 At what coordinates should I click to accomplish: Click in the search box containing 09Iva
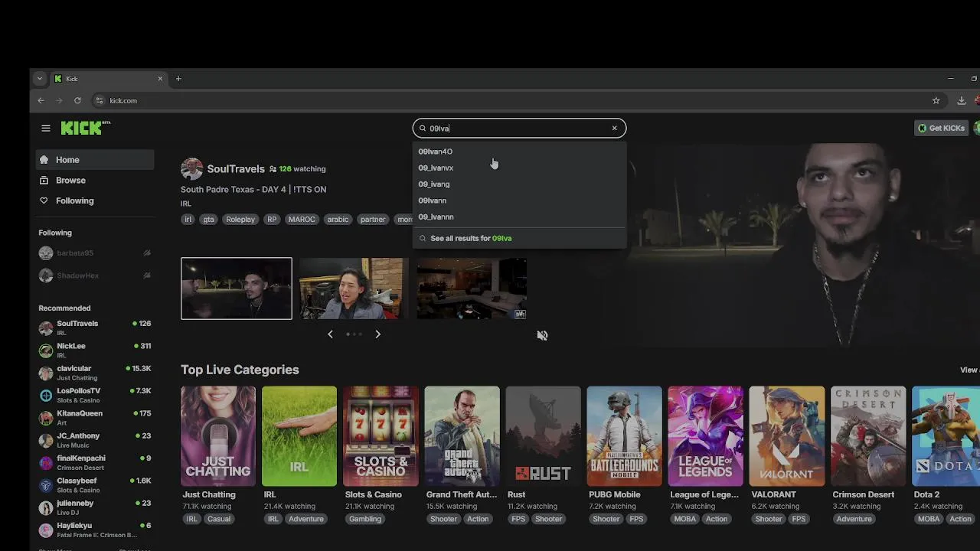(x=519, y=128)
